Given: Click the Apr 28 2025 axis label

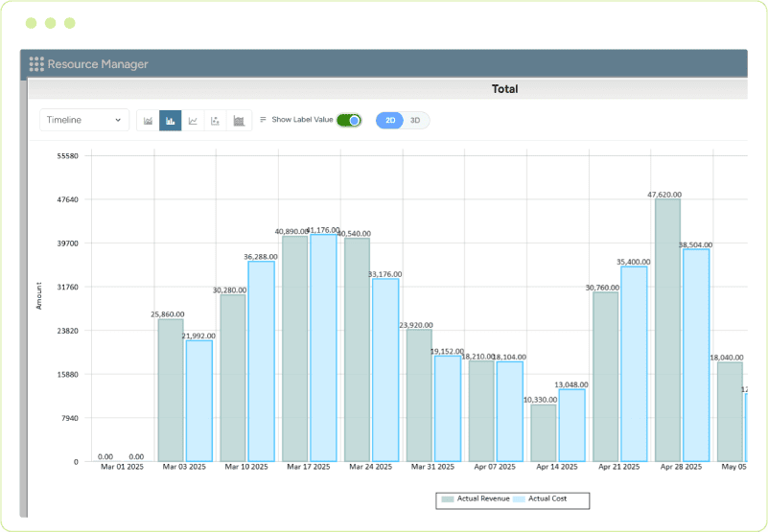Looking at the screenshot, I should pos(682,467).
